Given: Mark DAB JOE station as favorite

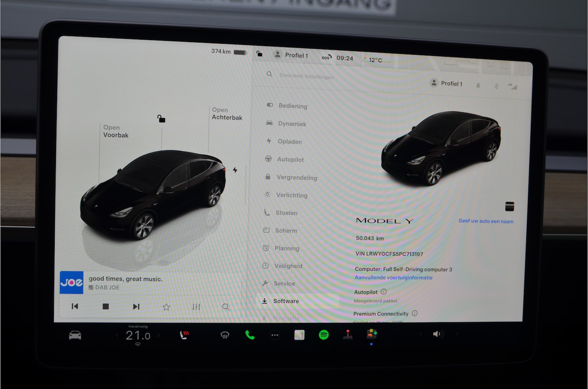Looking at the screenshot, I should coord(166,307).
